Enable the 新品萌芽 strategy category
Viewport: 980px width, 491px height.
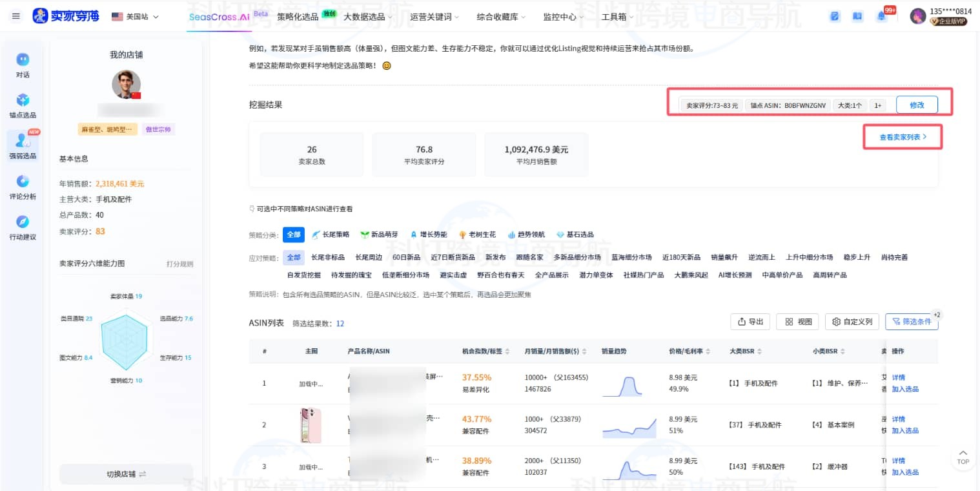(384, 235)
